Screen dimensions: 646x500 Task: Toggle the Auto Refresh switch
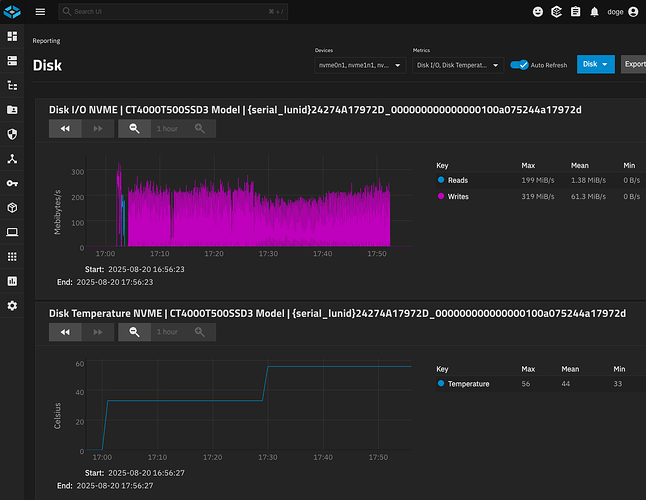click(x=519, y=65)
